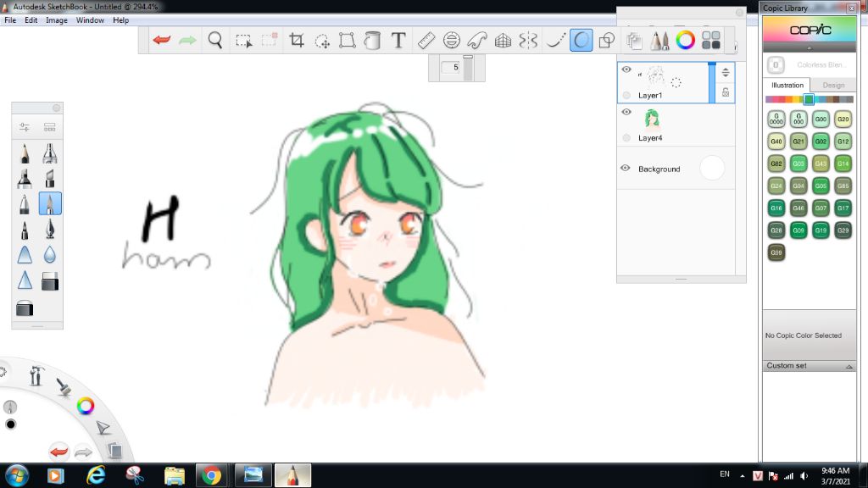Enable the Ruler guide
The height and width of the screenshot is (488, 868).
(426, 40)
